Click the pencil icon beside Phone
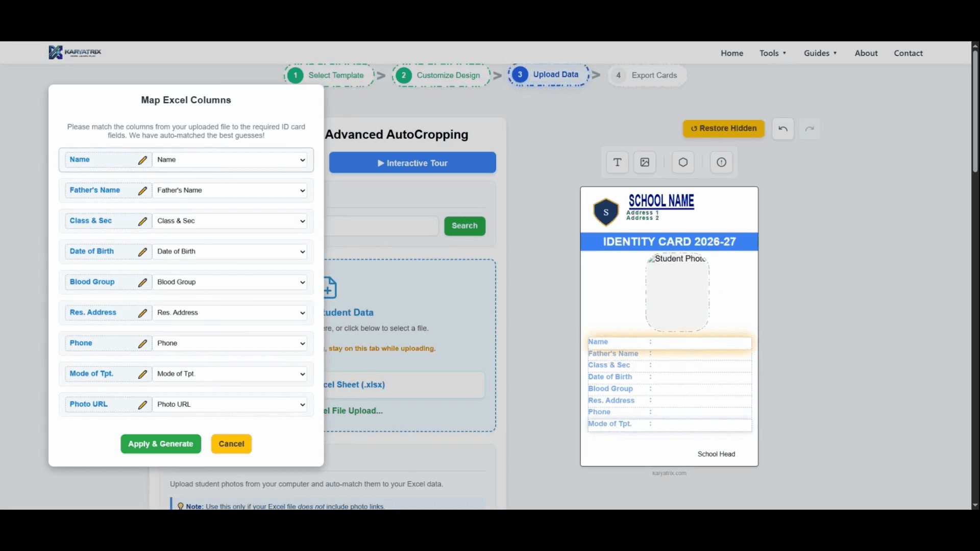This screenshot has width=980, height=551. (142, 344)
